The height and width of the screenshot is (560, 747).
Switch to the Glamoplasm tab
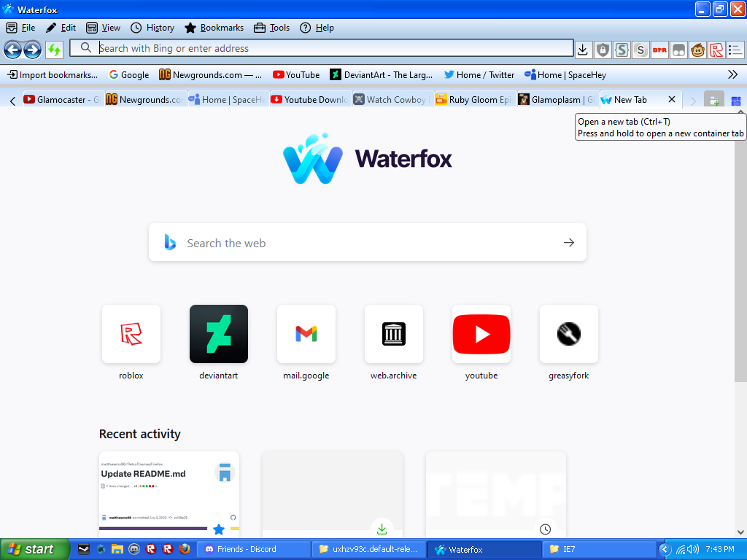click(x=557, y=99)
